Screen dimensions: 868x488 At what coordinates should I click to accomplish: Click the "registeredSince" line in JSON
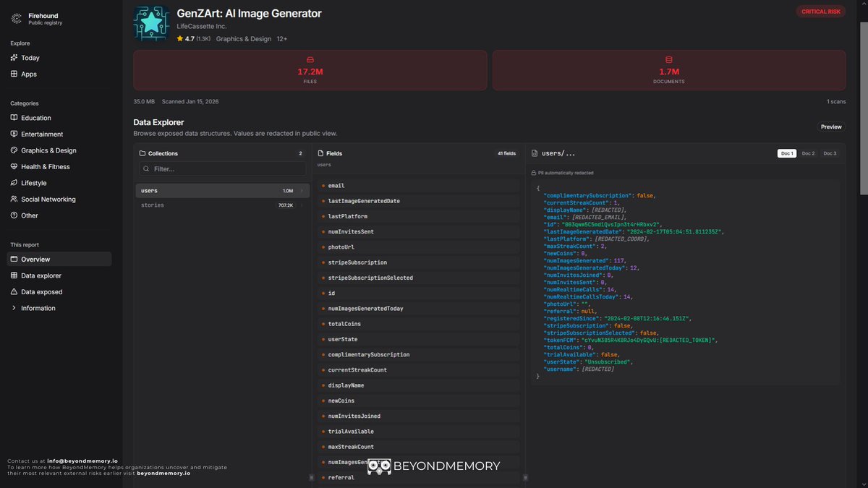tap(617, 318)
